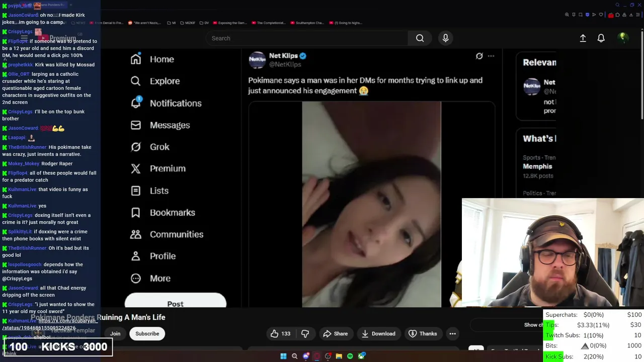
Task: Click the video title 'Pokimane Ponders Ruining A Man's Life'
Action: click(98, 317)
